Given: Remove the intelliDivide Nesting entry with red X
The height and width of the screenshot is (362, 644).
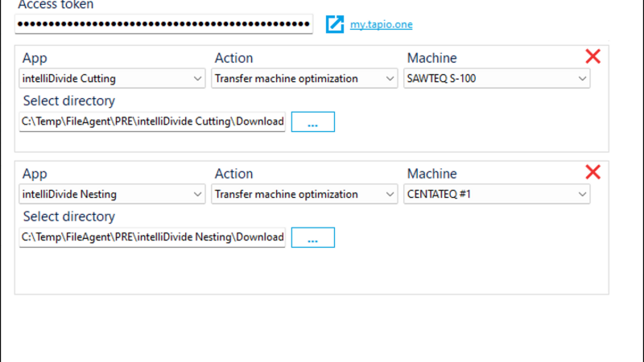Looking at the screenshot, I should [592, 172].
